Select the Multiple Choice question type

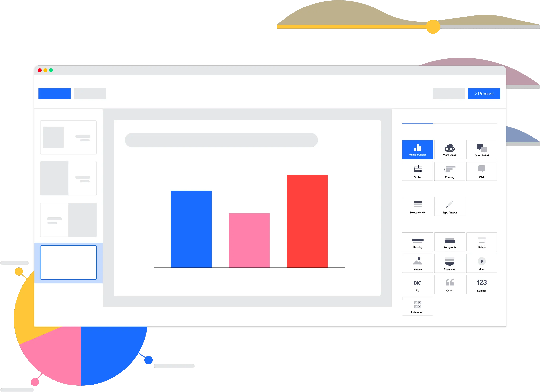tap(418, 150)
